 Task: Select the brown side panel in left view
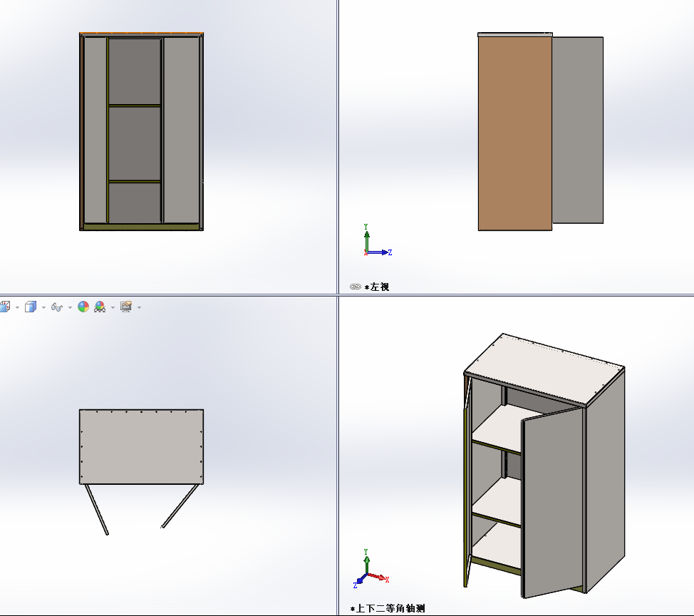(514, 133)
